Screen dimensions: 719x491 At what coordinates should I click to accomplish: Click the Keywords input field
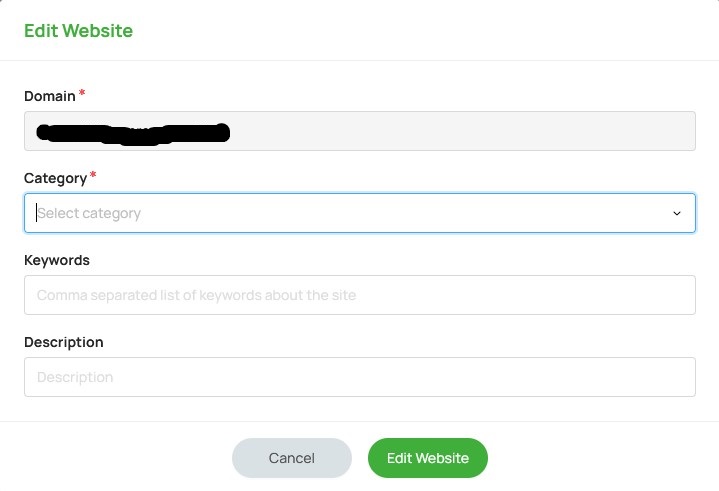[359, 295]
